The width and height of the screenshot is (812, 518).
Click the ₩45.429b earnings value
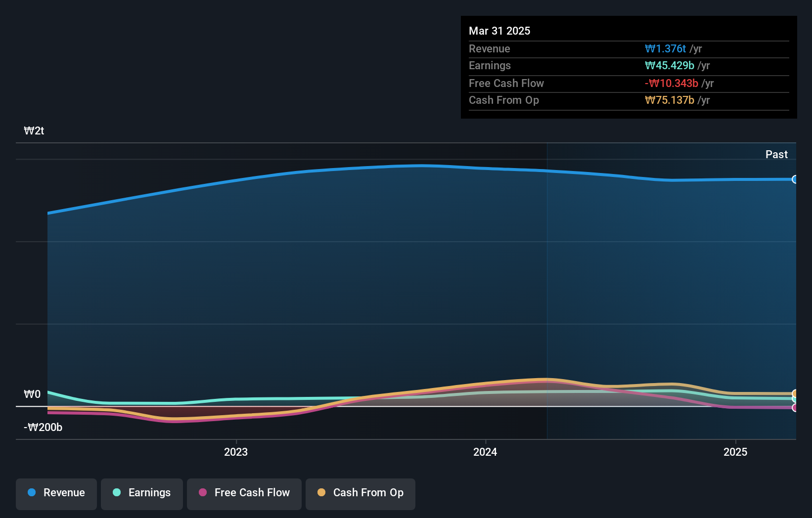coord(670,65)
